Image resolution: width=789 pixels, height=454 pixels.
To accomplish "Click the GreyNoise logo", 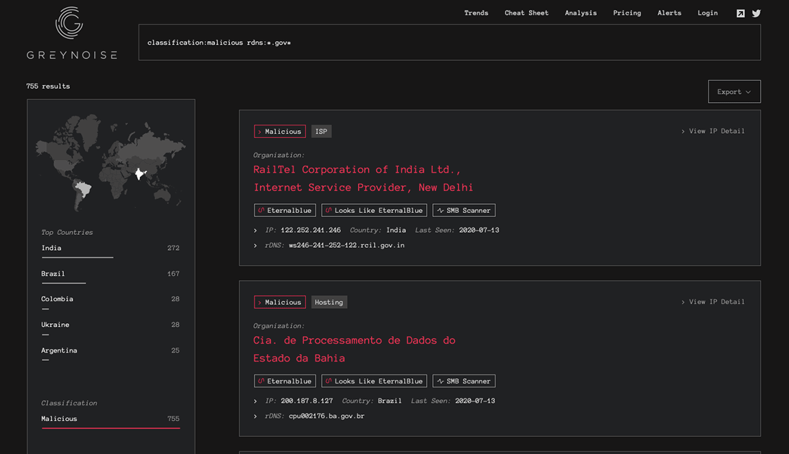I will point(71,33).
